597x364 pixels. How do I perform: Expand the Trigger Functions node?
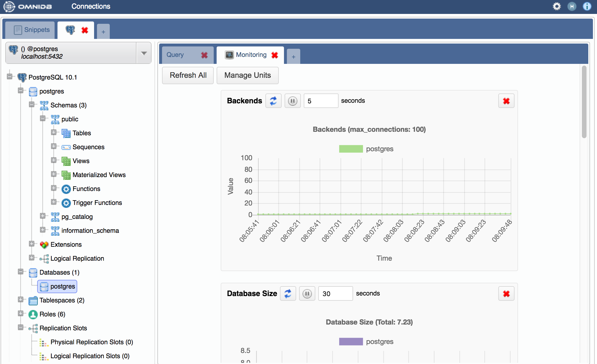click(x=54, y=202)
